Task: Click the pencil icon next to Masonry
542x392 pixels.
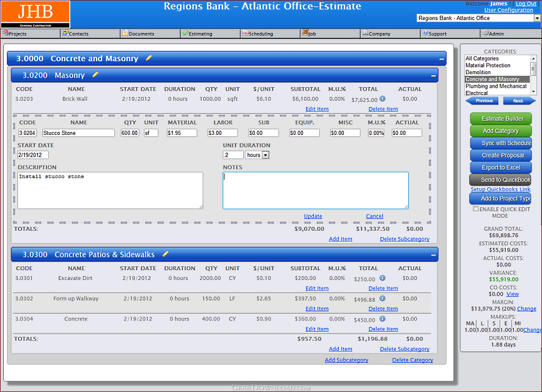Action: tap(95, 75)
